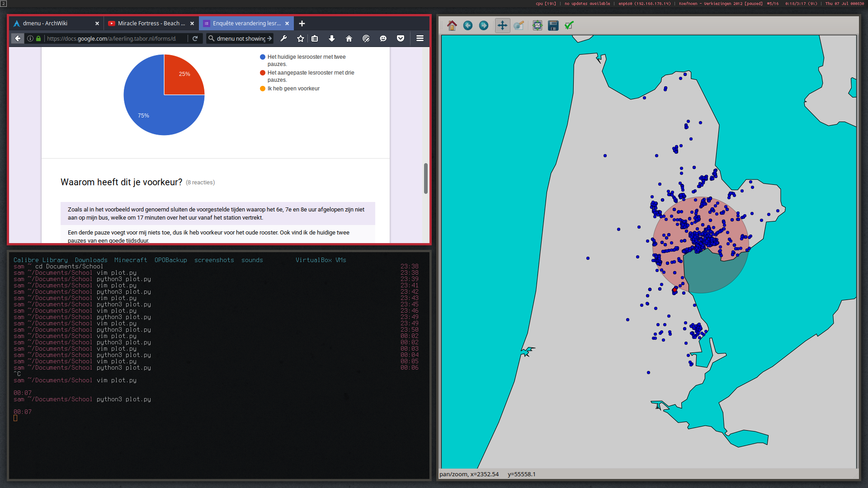The width and height of the screenshot is (868, 488).
Task: Open a new browser tab
Action: click(x=302, y=23)
